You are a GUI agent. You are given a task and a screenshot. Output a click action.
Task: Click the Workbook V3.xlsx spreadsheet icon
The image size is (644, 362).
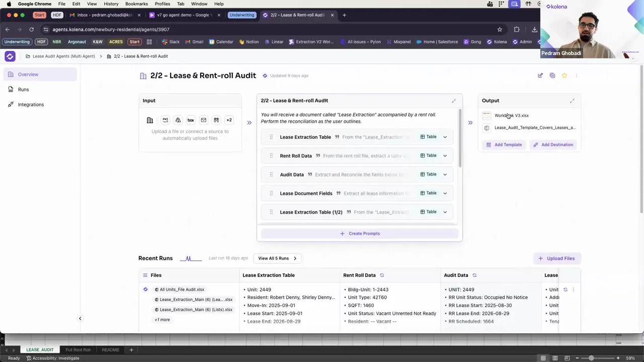487,115
